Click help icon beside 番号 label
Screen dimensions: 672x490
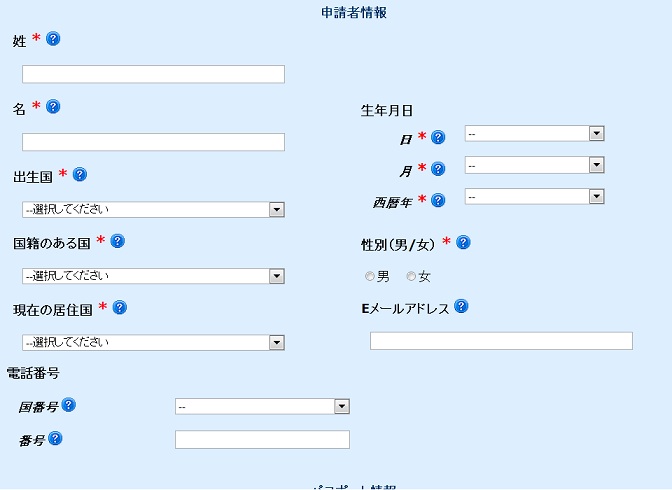tap(55, 438)
